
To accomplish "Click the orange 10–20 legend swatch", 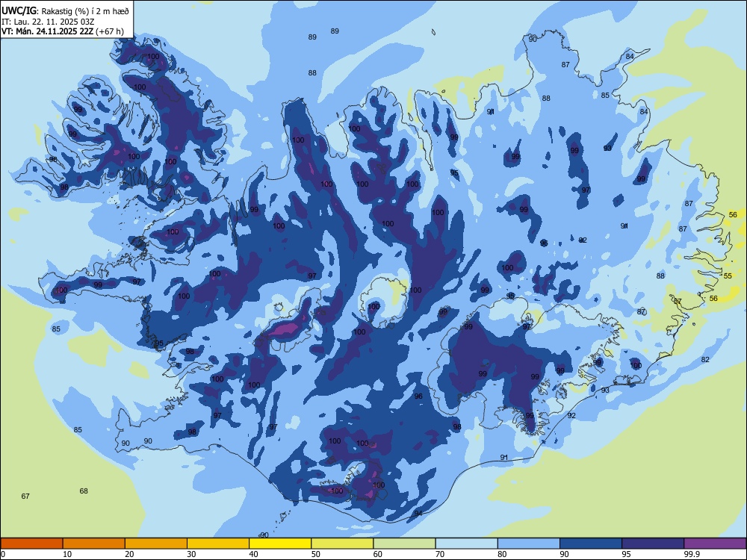I will pyautogui.click(x=94, y=544).
